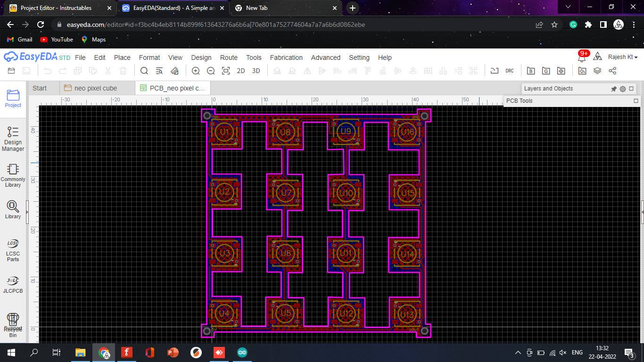This screenshot has height=362, width=644.
Task: Open the 3D view of the PCB
Action: [256, 71]
